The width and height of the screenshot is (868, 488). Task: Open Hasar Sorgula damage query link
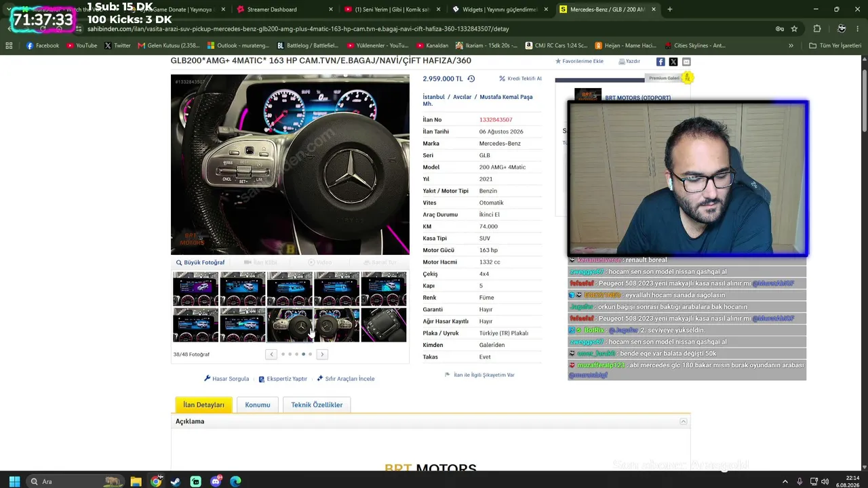click(226, 379)
